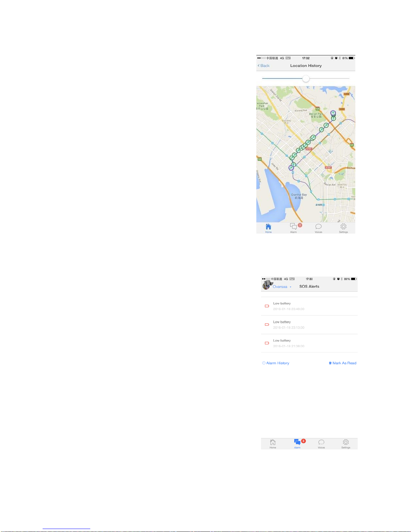Open Home tab in map screen
The width and height of the screenshot is (411, 532).
[268, 228]
